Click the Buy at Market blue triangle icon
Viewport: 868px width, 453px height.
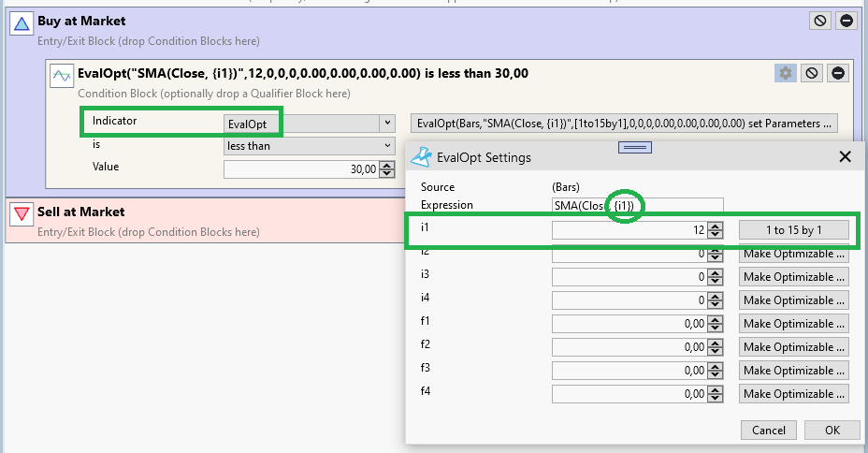[21, 26]
